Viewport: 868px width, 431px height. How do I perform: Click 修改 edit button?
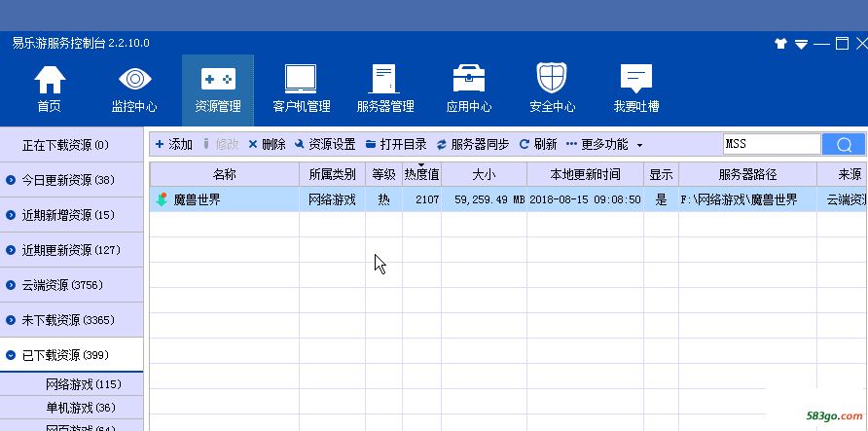(221, 144)
